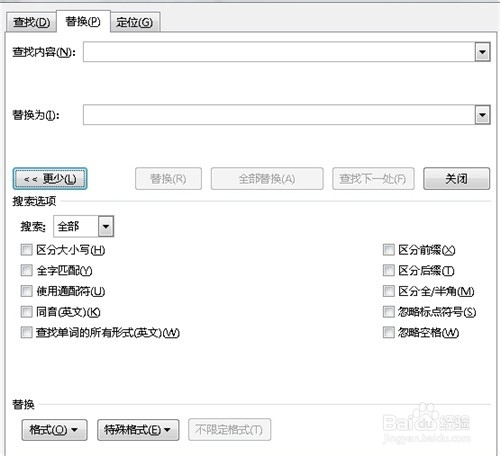Enable 区分大小写(H) checkbox
Viewport: 500px width, 456px height.
pos(26,250)
